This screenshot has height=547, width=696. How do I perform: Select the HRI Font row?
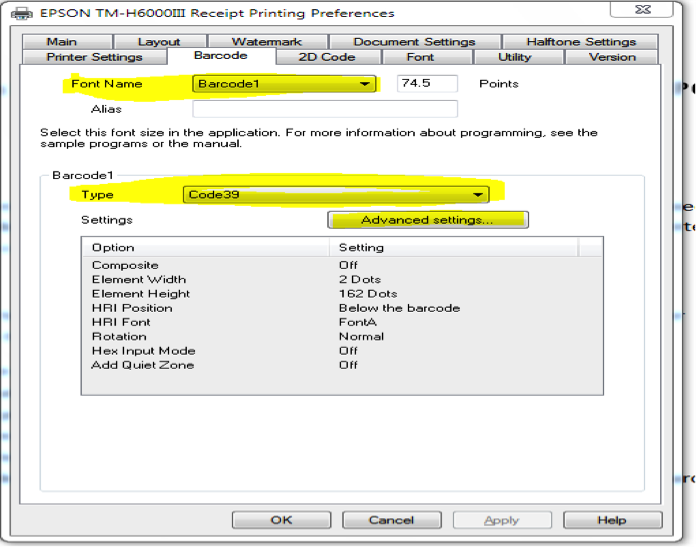point(342,322)
